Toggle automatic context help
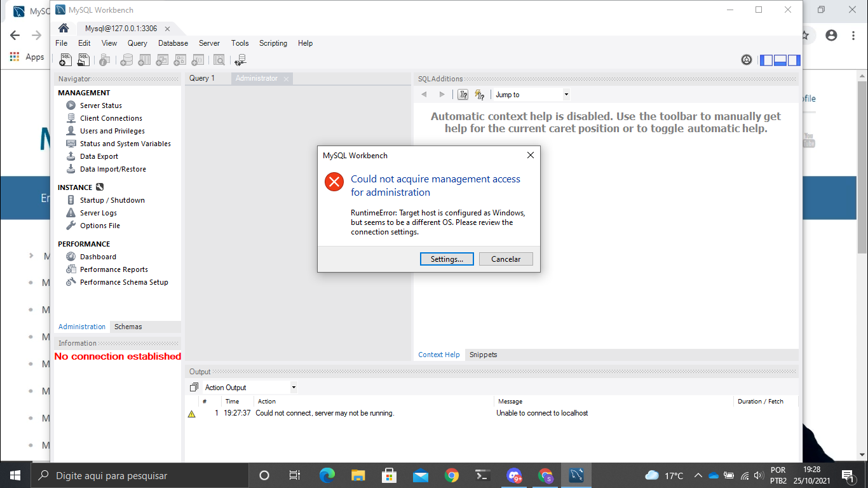Viewport: 868px width, 488px height. pos(480,95)
